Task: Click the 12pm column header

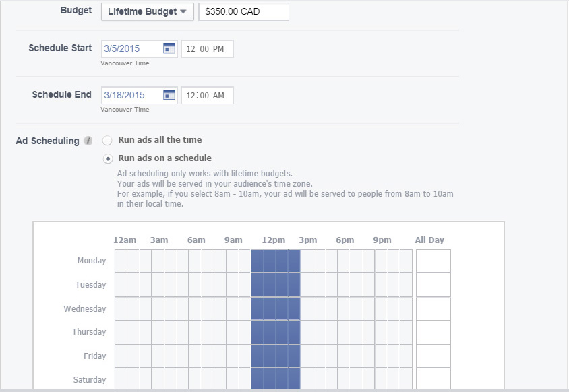Action: tap(274, 240)
